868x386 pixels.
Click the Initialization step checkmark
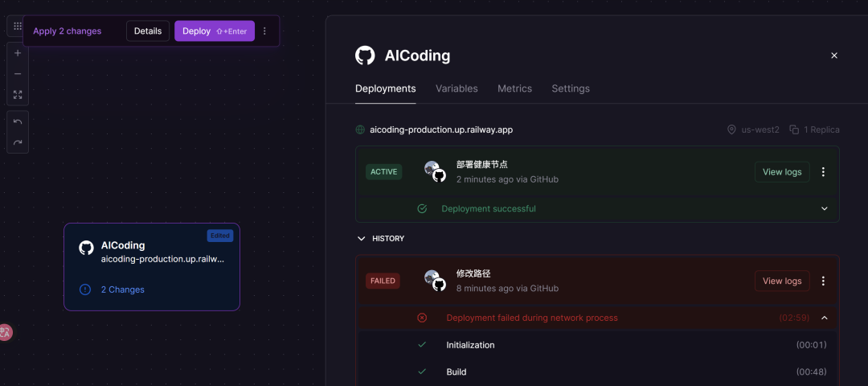[422, 345]
